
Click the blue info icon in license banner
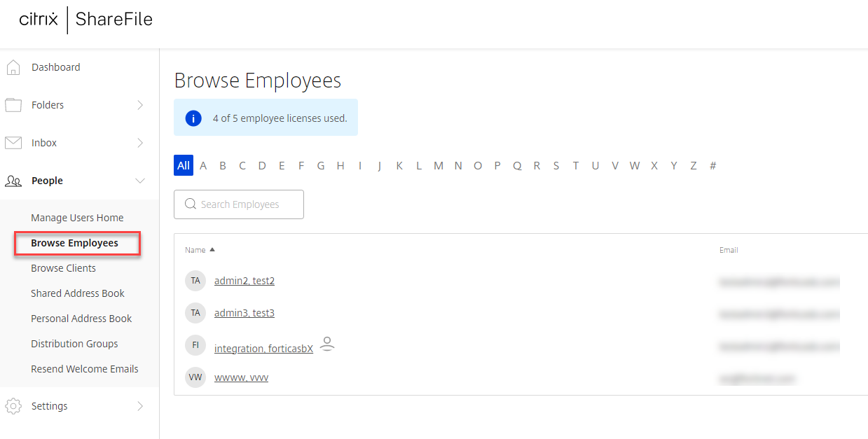(x=193, y=118)
